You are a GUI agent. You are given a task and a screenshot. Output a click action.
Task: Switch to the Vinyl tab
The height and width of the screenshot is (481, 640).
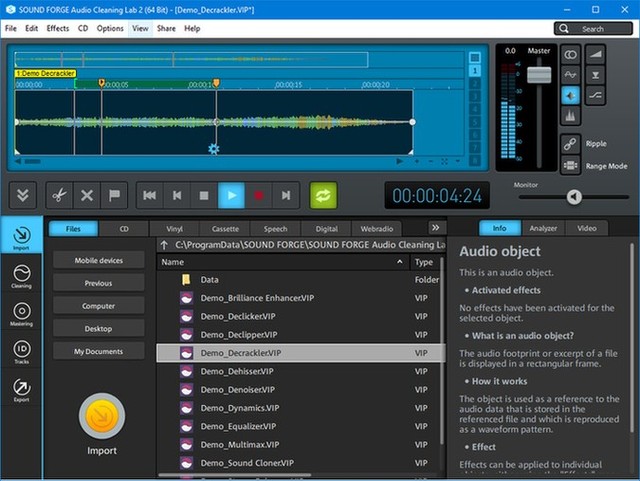[174, 229]
